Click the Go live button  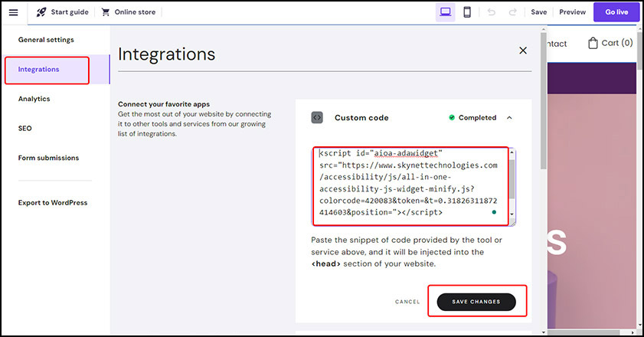pyautogui.click(x=616, y=12)
